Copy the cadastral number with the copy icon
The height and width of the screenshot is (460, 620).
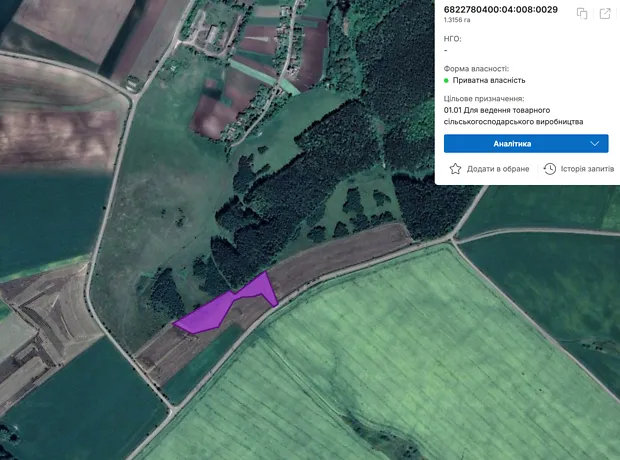(582, 13)
